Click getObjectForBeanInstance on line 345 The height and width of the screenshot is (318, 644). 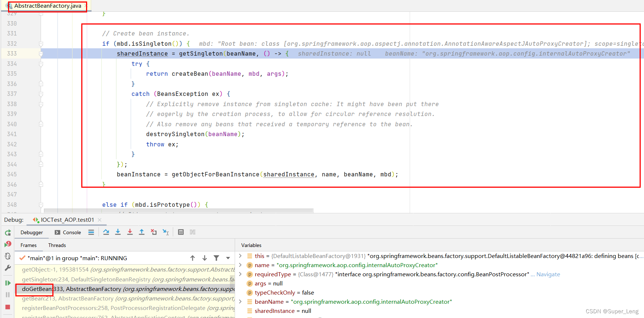tap(215, 175)
